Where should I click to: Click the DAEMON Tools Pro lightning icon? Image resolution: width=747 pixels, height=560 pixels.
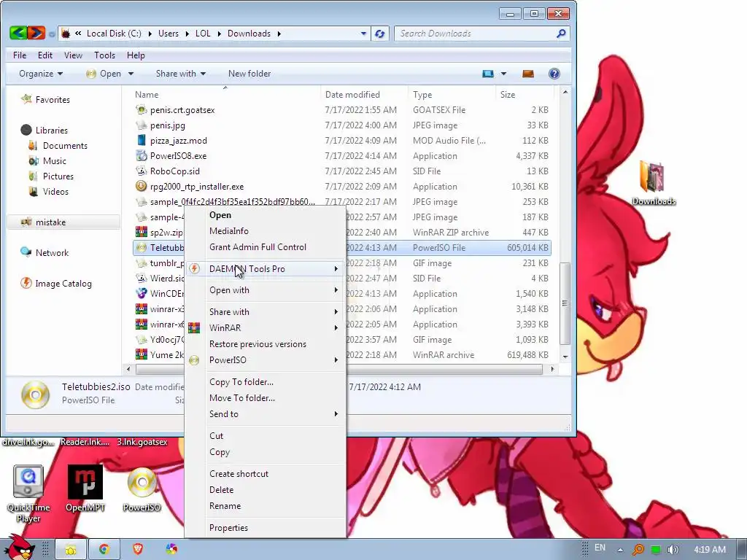194,268
